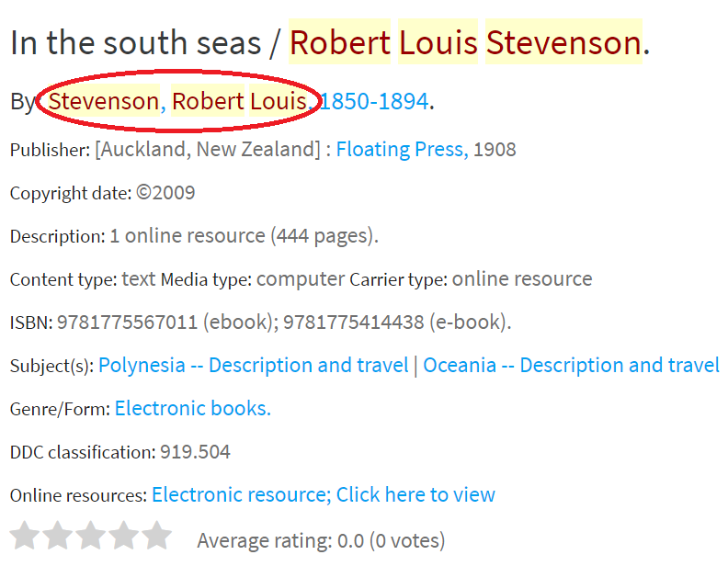Screen dimensions: 728x566
Task: Click the 1850-1894 author dates link
Action: point(374,101)
